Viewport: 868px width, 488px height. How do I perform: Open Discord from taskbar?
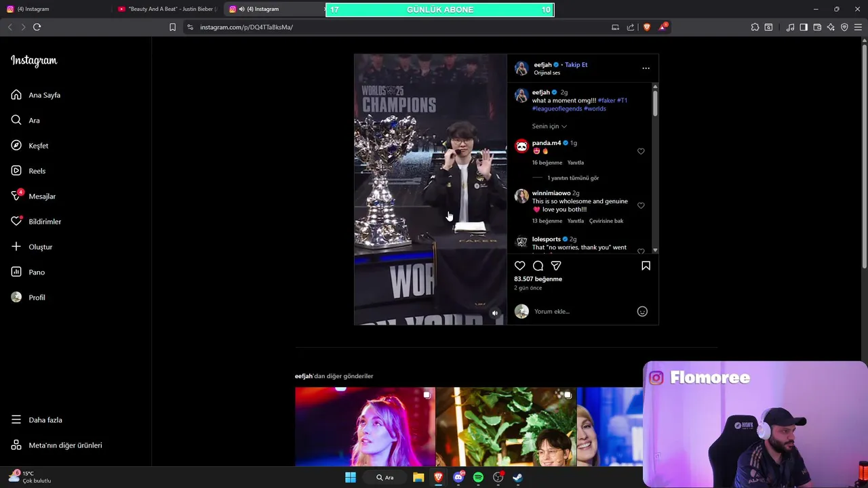click(x=458, y=477)
